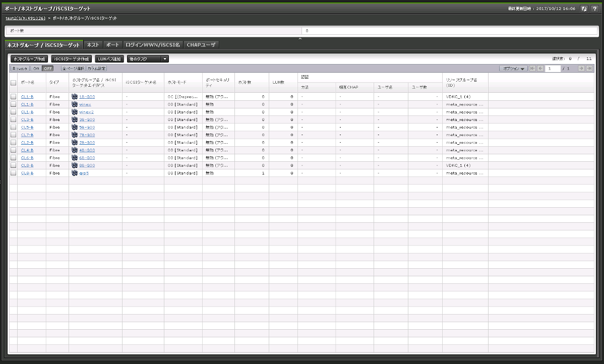Expand the オプション dropdown menu
Screen dimensions: 604x364
513,68
